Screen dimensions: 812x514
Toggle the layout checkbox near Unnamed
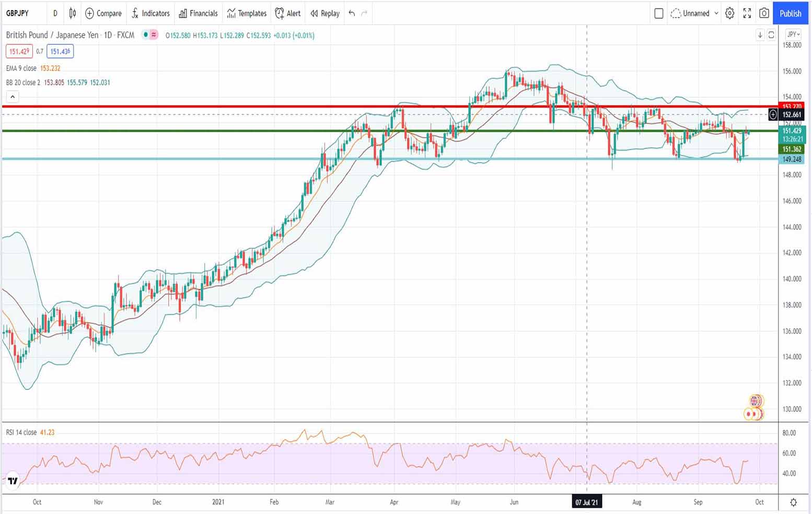659,14
